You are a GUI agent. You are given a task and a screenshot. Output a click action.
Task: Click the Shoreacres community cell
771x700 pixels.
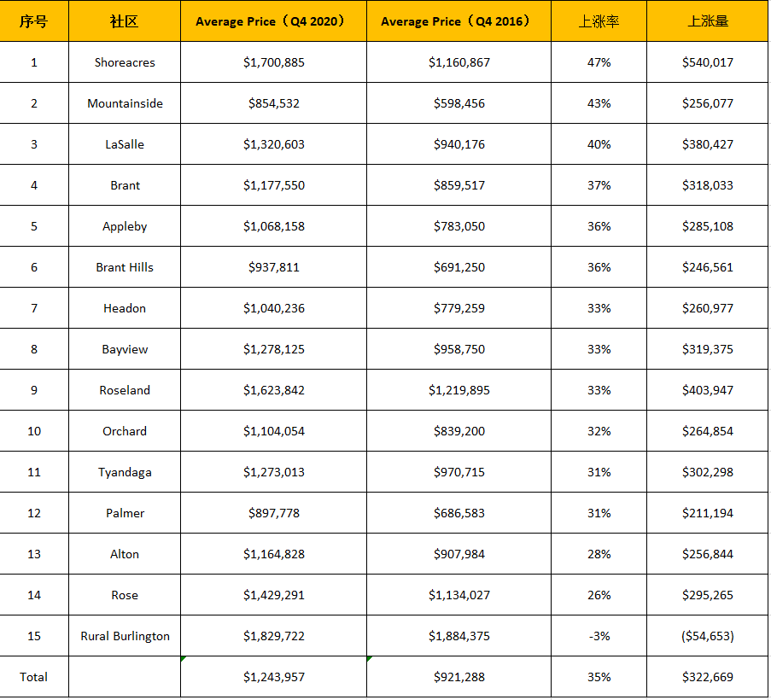[125, 62]
